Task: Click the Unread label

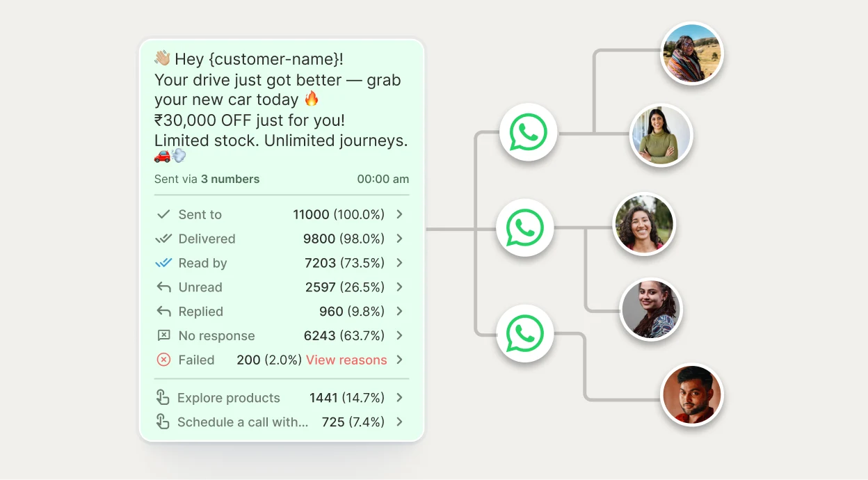Action: pyautogui.click(x=200, y=287)
